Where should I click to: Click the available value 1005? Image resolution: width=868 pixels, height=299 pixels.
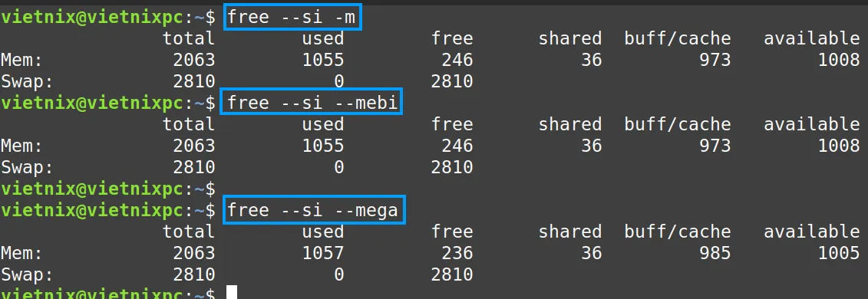pos(839,253)
